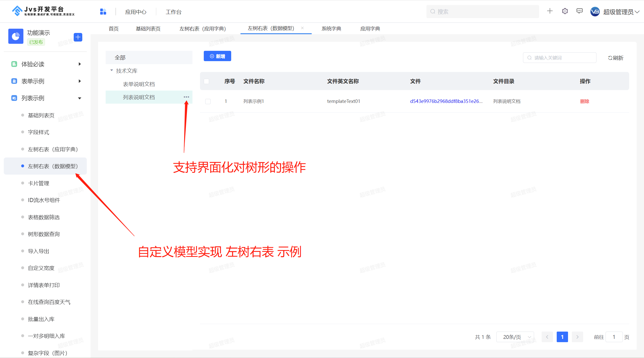Click the 新增 button to add record

click(217, 56)
